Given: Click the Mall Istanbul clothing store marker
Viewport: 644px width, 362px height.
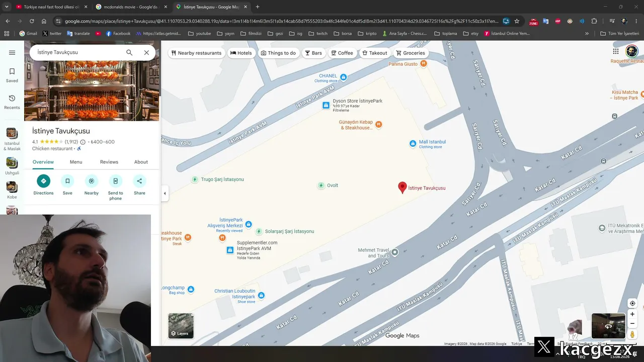Looking at the screenshot, I should pos(413,143).
